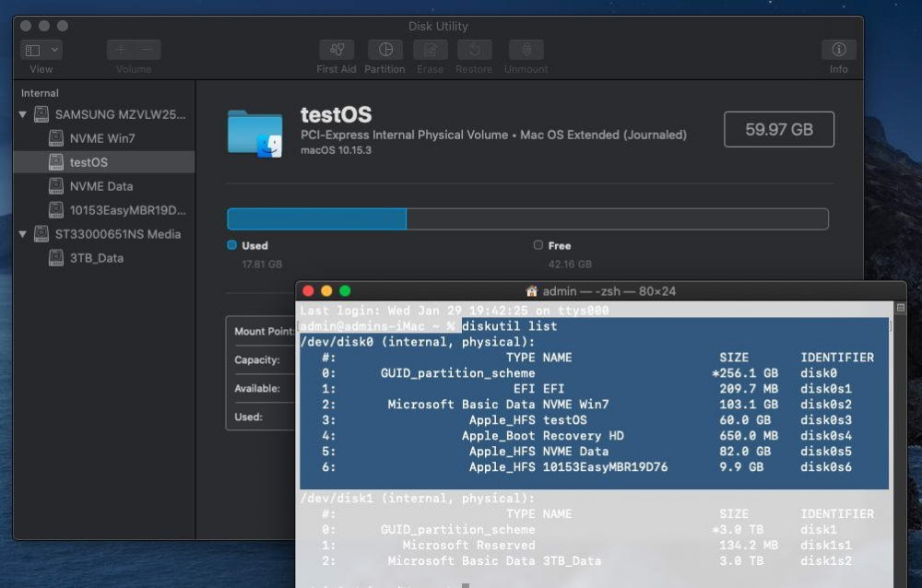Click disk1s2 identifier in Terminal
Screen dimensions: 922x588
[825, 561]
